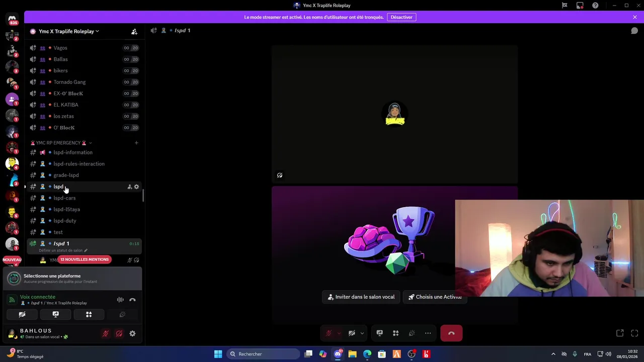The width and height of the screenshot is (644, 362).
Task: Jump to the 13 nouvelles mentions pill
Action: [x=84, y=259]
